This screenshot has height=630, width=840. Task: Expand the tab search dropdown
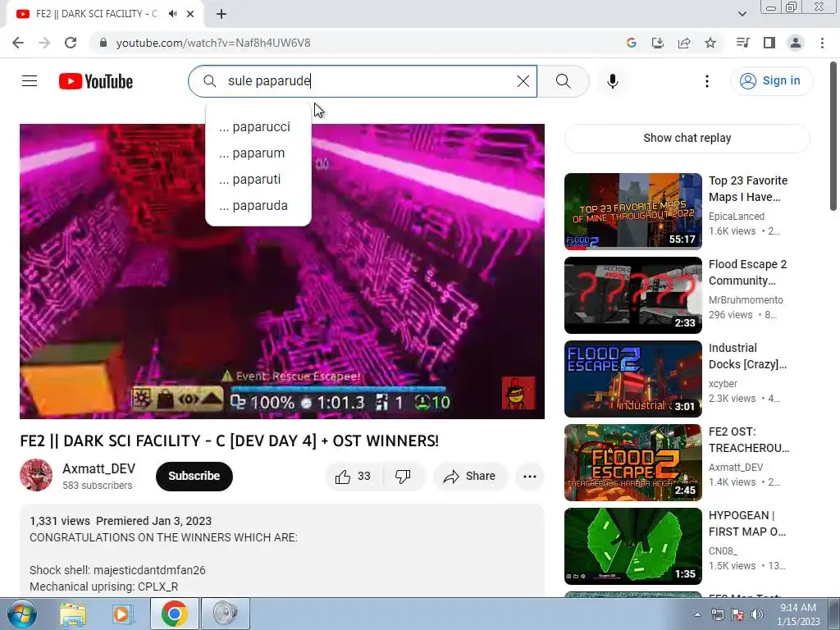742,14
